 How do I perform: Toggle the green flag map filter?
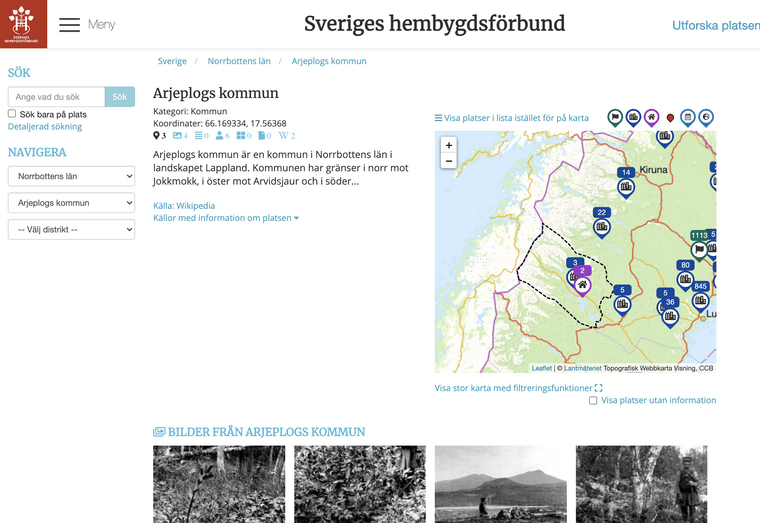pos(615,117)
